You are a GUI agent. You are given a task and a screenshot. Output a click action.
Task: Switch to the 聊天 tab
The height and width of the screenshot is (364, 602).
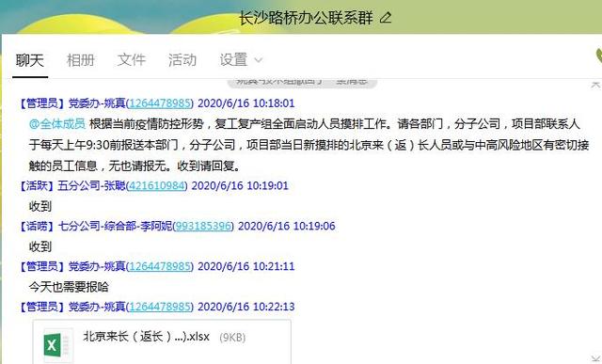[x=30, y=60]
